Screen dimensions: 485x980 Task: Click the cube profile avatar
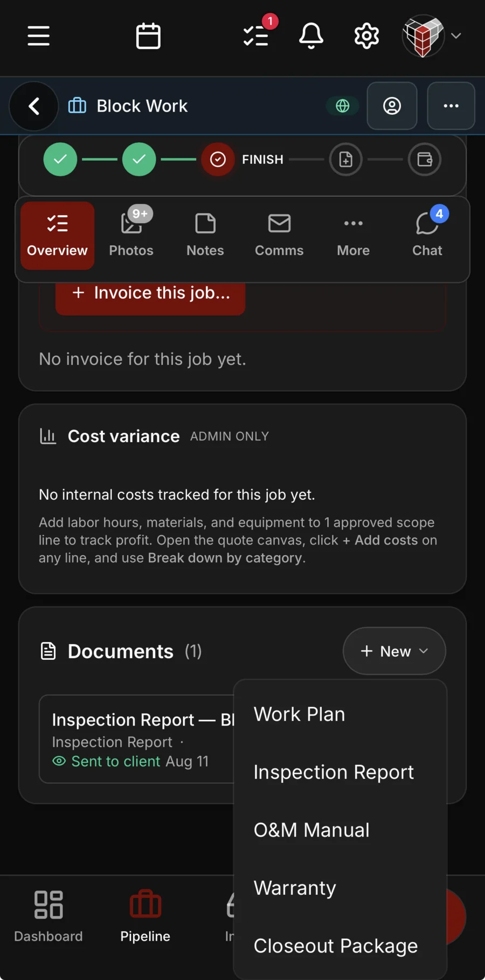point(423,36)
